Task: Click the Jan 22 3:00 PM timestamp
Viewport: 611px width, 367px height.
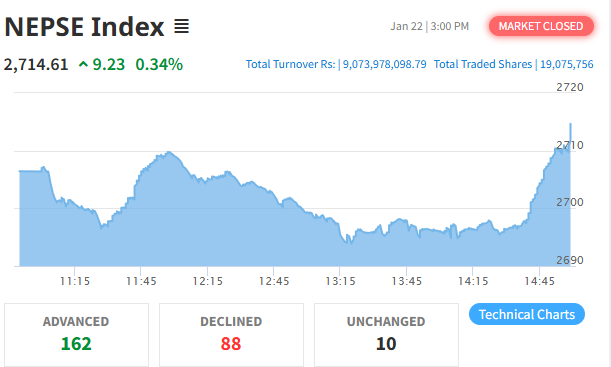Action: [429, 26]
